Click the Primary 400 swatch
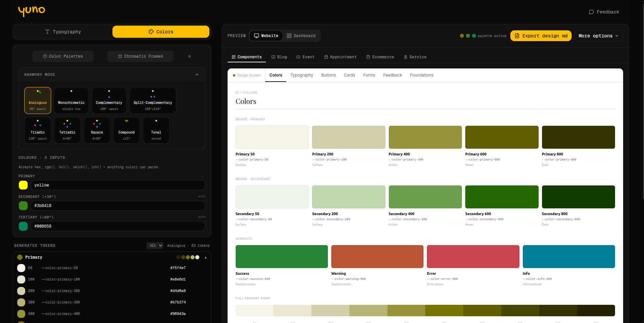The width and height of the screenshot is (644, 323). (x=425, y=137)
